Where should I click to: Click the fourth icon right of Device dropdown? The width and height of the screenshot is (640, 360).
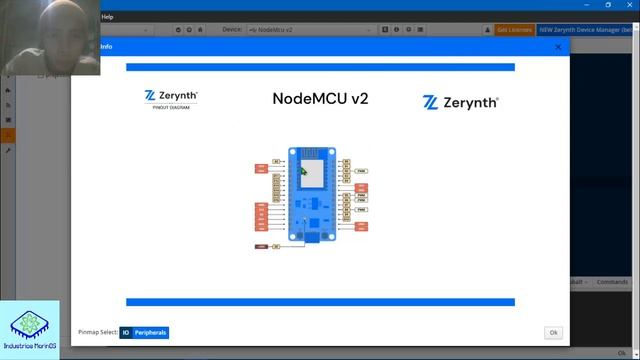(420, 29)
